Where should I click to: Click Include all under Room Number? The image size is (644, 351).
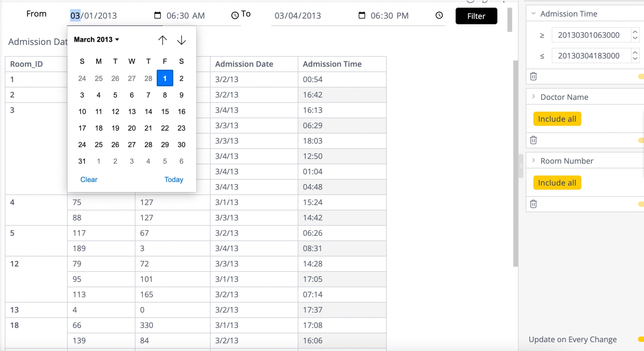pyautogui.click(x=557, y=183)
